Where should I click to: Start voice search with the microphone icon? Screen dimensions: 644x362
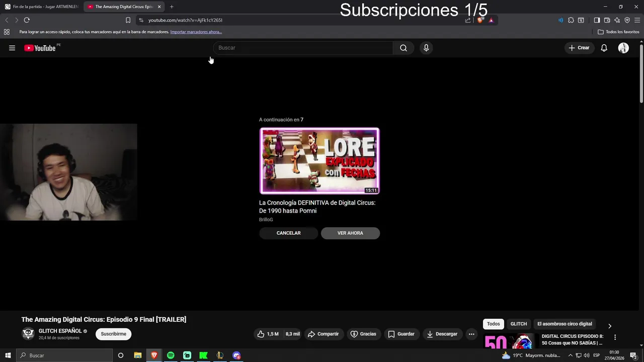coord(426,48)
